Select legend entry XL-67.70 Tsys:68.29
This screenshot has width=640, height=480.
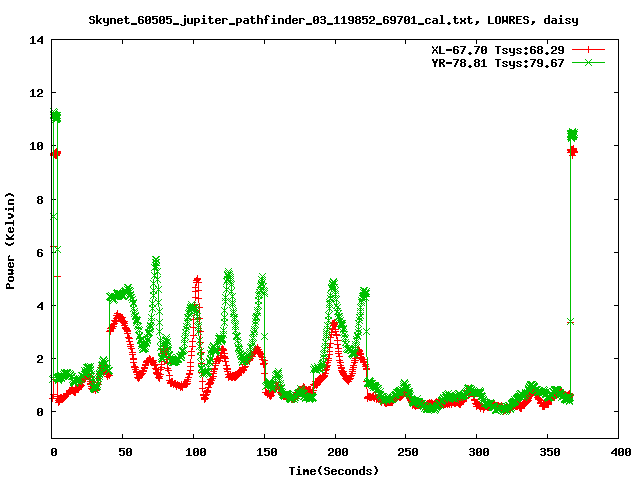pyautogui.click(x=498, y=50)
